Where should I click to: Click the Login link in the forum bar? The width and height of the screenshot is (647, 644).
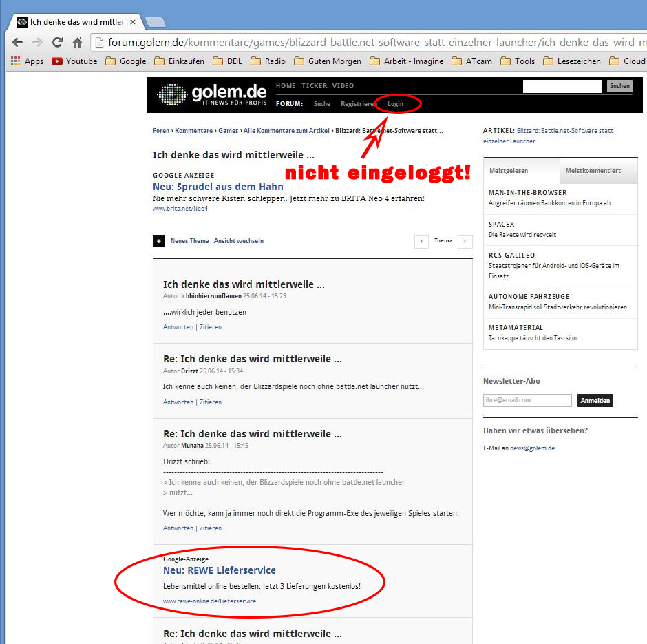395,104
